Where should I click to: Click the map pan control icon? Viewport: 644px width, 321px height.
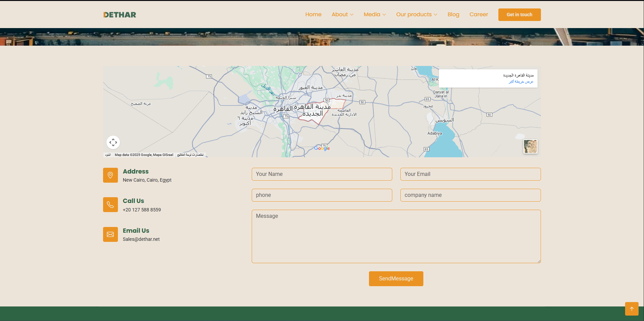pyautogui.click(x=113, y=142)
